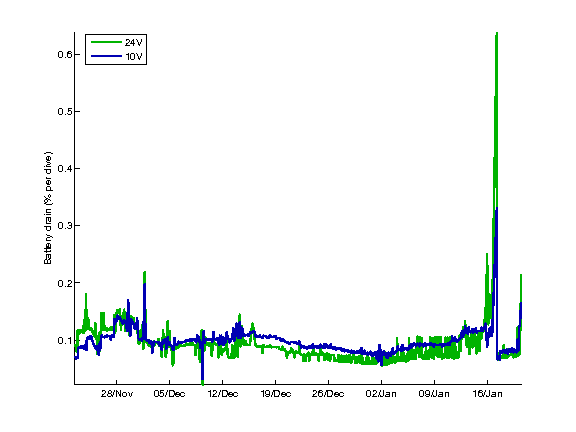Click the 16/Jan x-axis tick label
The height and width of the screenshot is (432, 576).
pyautogui.click(x=487, y=394)
